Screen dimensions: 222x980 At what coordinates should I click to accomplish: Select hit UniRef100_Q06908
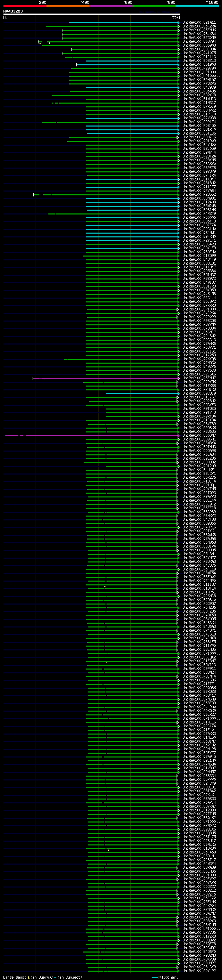[199, 46]
